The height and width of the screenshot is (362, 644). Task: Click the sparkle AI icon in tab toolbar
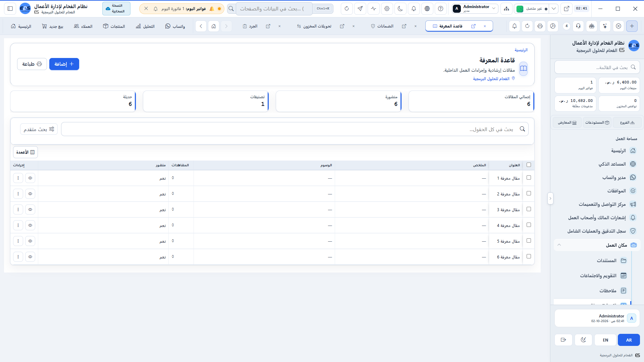click(605, 26)
